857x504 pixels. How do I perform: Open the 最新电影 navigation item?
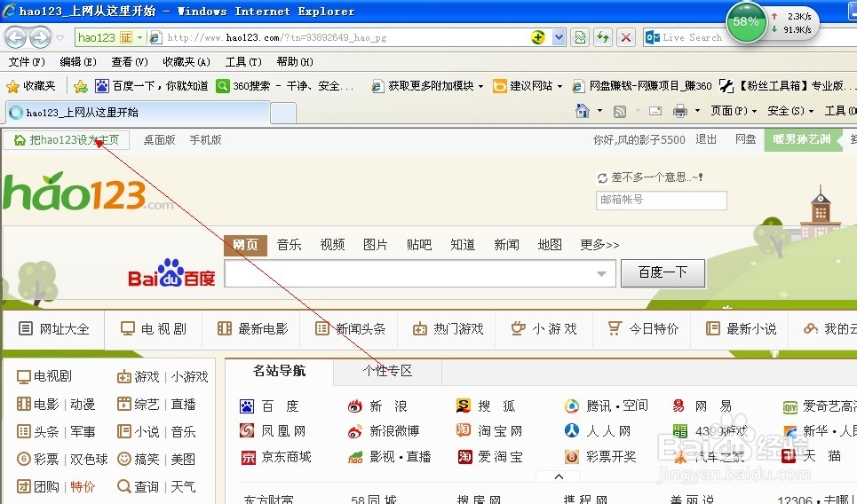252,328
